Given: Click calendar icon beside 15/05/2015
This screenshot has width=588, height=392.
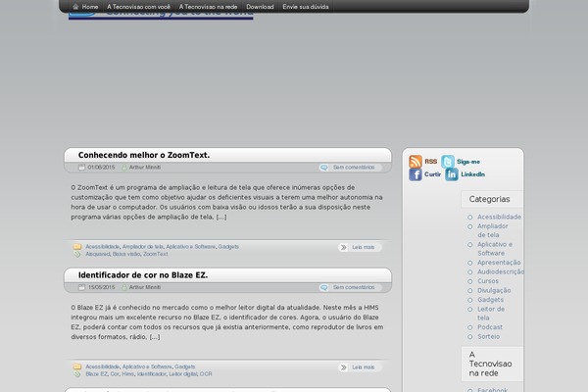Looking at the screenshot, I should click(81, 287).
